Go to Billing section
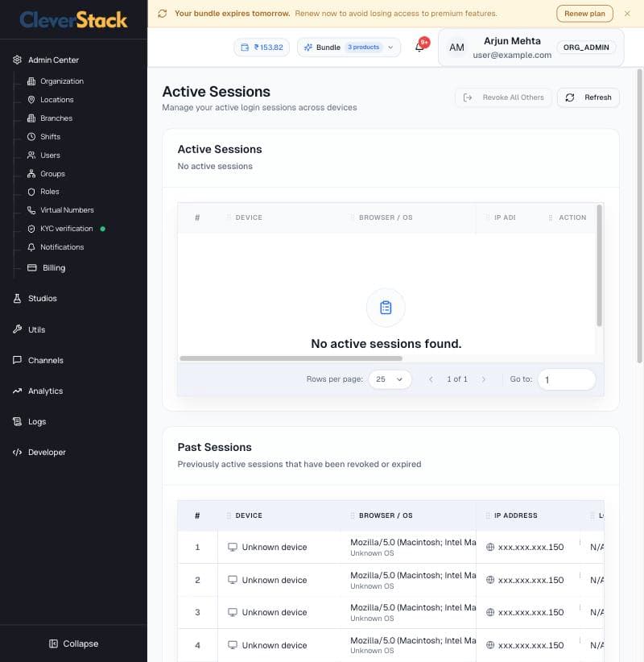The image size is (644, 662). [x=54, y=267]
